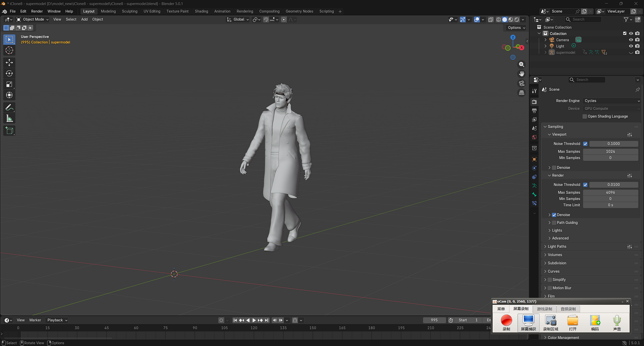Click the viewport zoom magnifier icon
Viewport: 644px width, 346px height.
tap(522, 64)
